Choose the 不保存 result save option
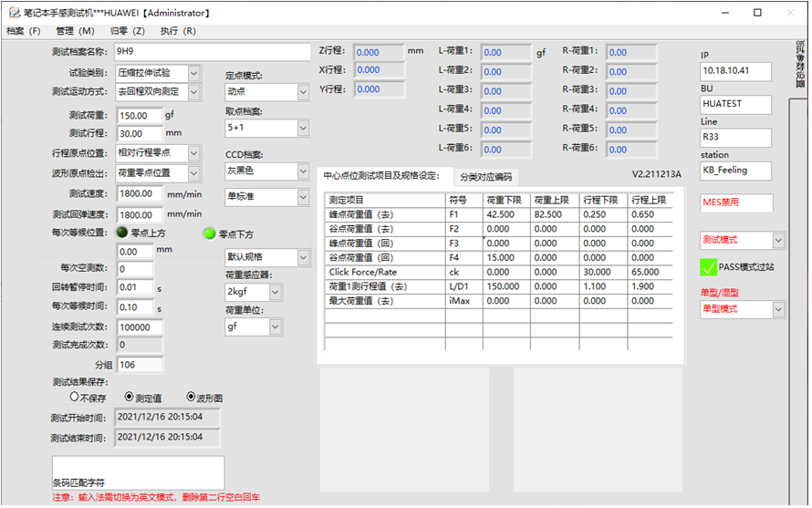The image size is (812, 508). pos(75,397)
